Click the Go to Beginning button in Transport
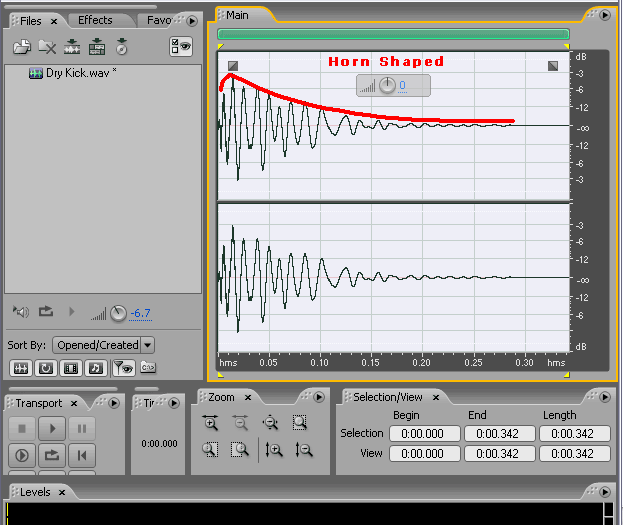The height and width of the screenshot is (525, 623). point(82,455)
